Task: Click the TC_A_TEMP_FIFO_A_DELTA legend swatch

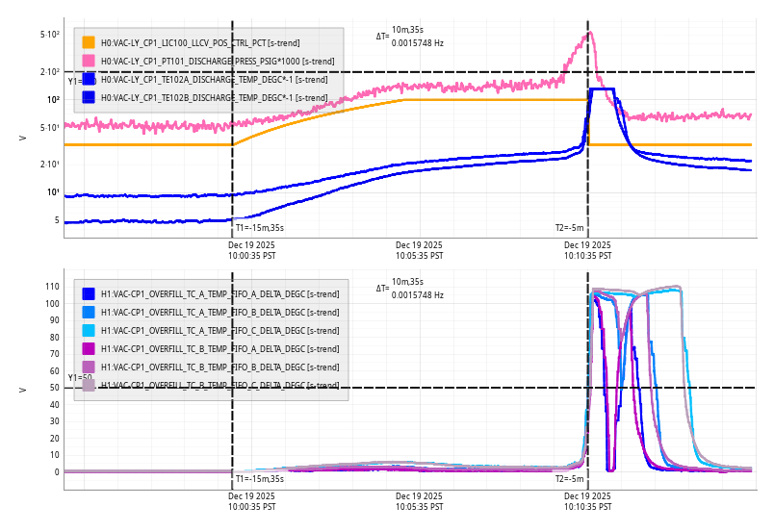Action: tap(89, 293)
